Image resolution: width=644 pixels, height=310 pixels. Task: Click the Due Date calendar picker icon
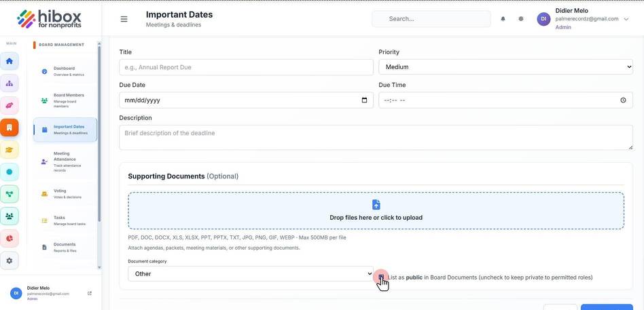coord(364,100)
